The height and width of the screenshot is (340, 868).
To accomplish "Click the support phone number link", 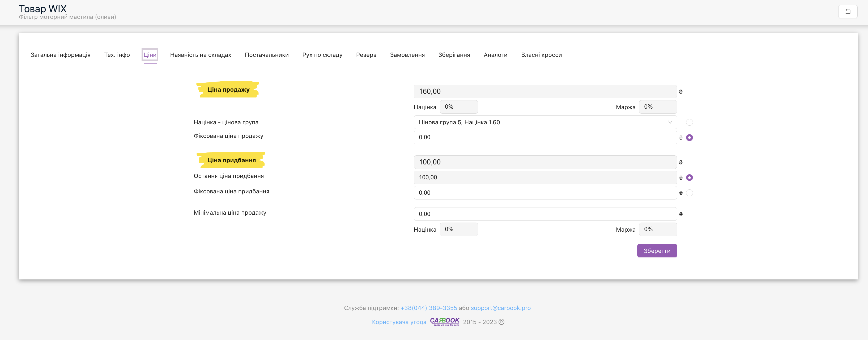I will [429, 308].
